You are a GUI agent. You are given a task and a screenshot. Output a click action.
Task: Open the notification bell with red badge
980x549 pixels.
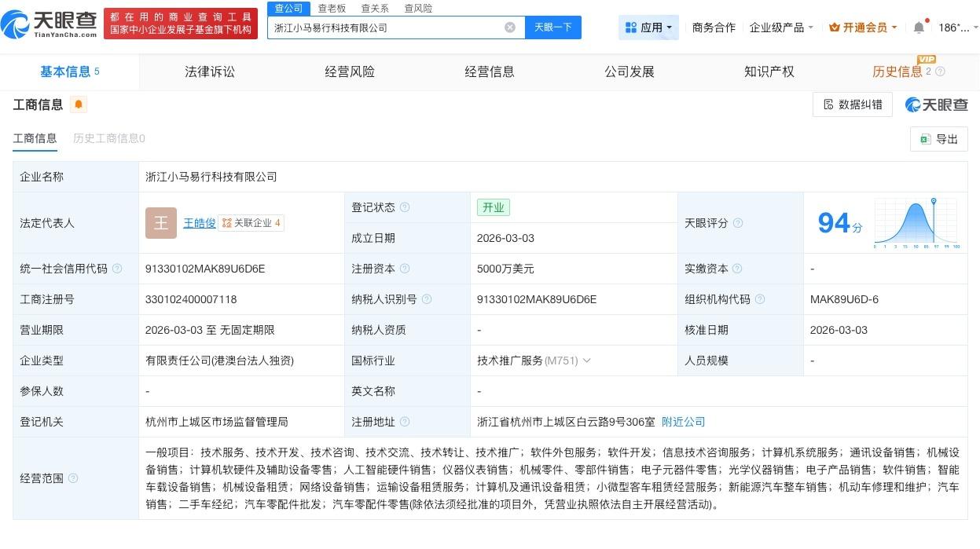918,26
